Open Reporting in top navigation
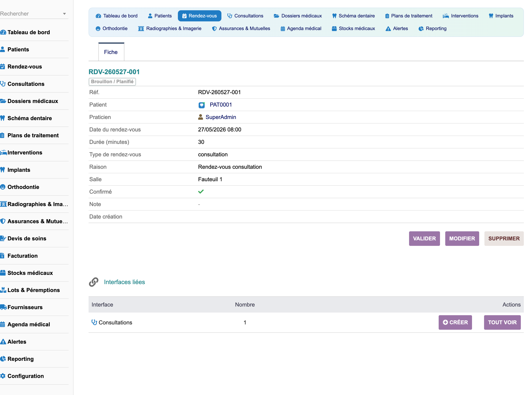Screen dimensions: 532x395 [433, 28]
